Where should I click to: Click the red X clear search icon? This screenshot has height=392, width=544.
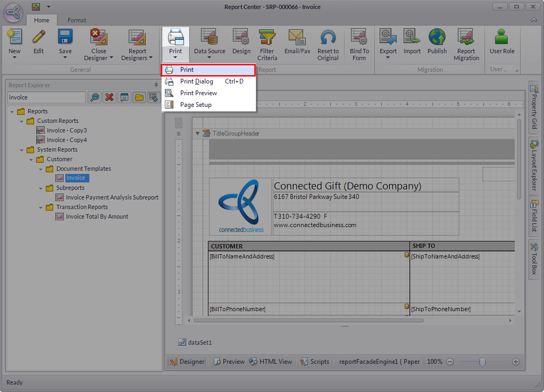click(x=109, y=97)
